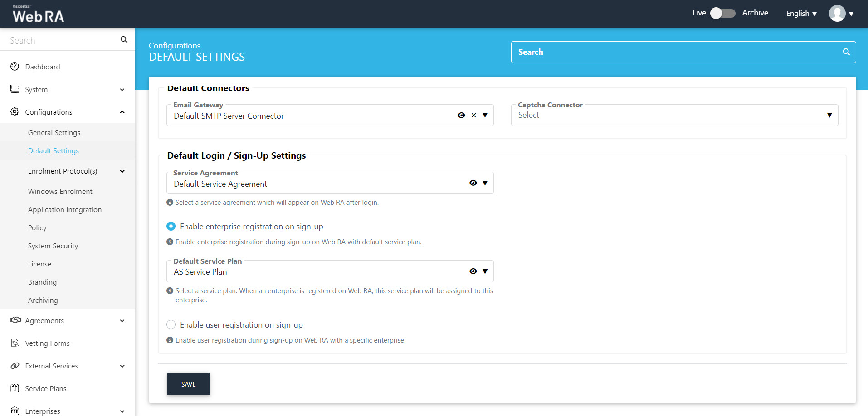Open General Settings in sidebar
868x416 pixels.
[x=54, y=132]
